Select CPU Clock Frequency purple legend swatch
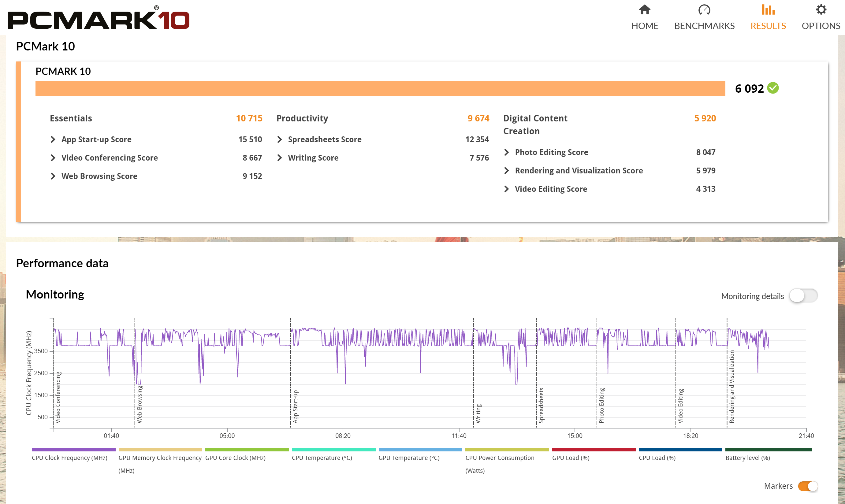The width and height of the screenshot is (845, 504). coord(73,450)
